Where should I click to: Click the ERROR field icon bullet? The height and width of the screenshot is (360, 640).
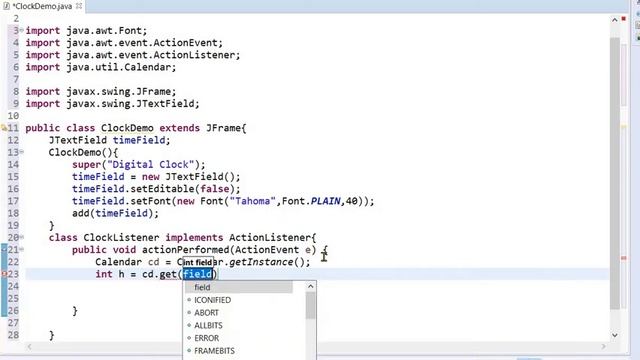click(x=189, y=338)
